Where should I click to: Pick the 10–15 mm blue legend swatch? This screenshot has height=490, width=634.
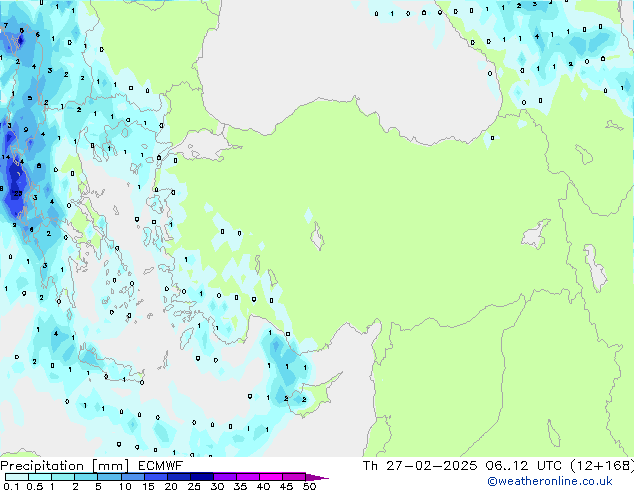tap(132, 477)
